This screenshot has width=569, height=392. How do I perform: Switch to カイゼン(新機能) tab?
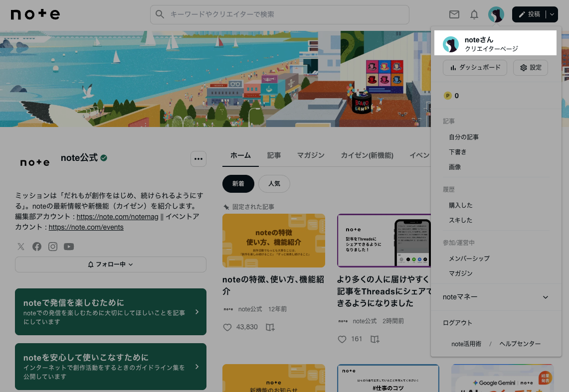(x=367, y=155)
